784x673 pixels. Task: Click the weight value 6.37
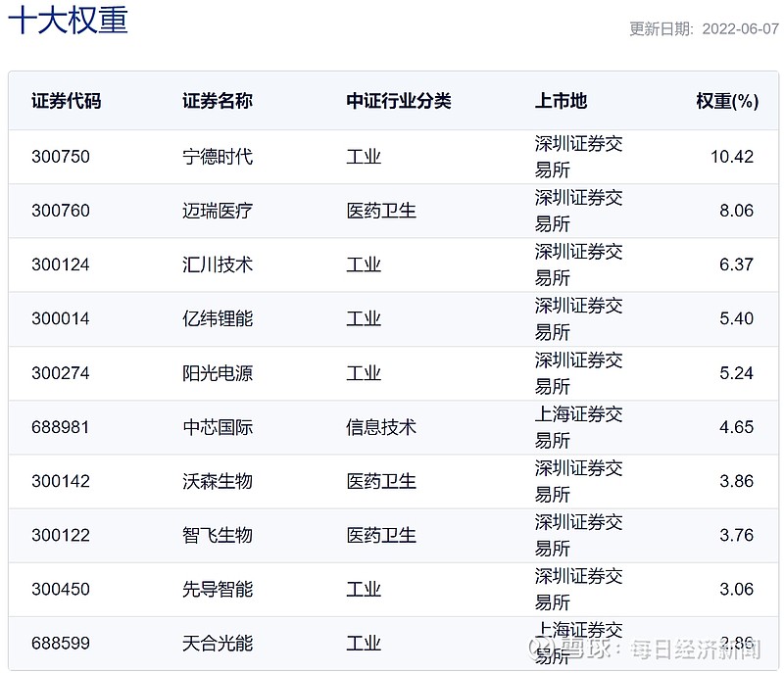(737, 264)
